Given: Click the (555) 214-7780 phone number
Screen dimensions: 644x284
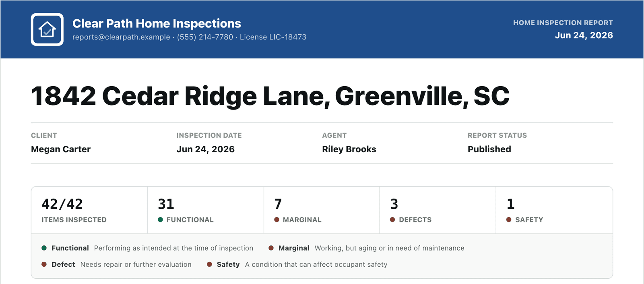Looking at the screenshot, I should click(205, 37).
